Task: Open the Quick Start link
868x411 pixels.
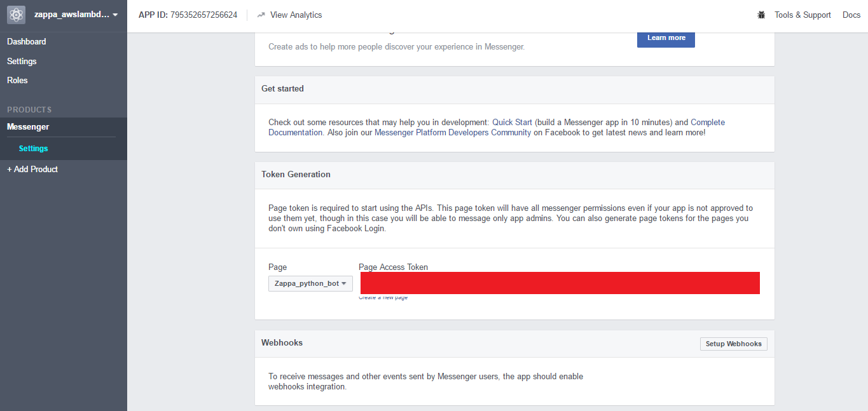Action: point(512,122)
